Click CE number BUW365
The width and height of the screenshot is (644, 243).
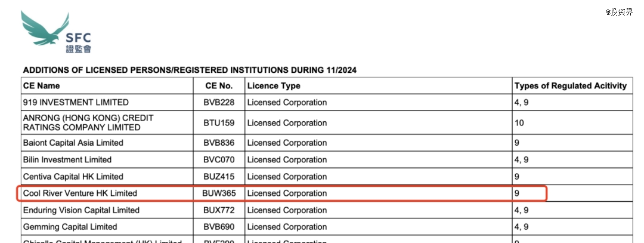point(219,193)
